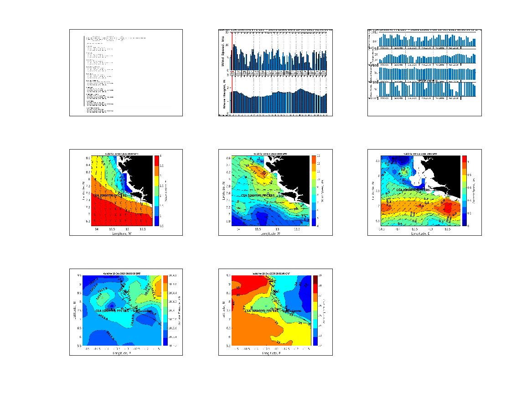Image resolution: width=532 pixels, height=399 pixels.
Task: Open the surface pressure map thumbnail
Action: click(126, 312)
